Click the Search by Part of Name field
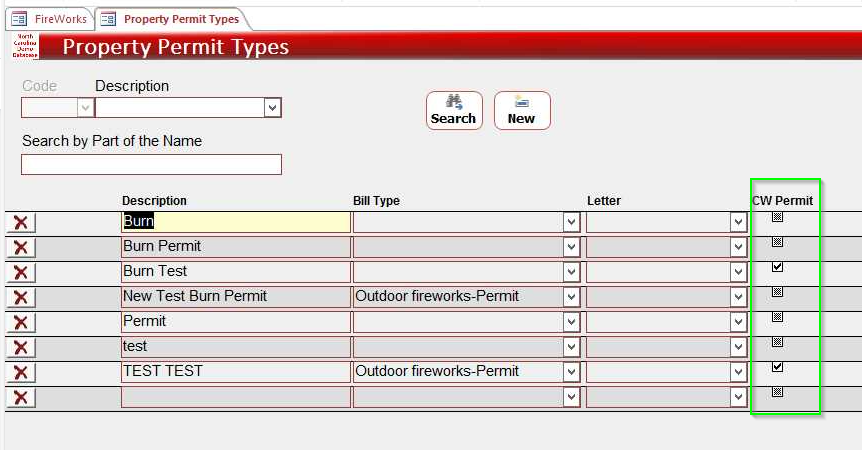The height and width of the screenshot is (450, 862). (151, 164)
